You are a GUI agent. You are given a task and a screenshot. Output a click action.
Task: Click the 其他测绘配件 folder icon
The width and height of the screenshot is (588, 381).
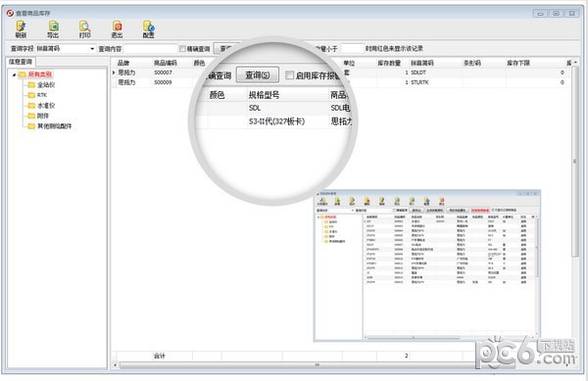[x=31, y=126]
